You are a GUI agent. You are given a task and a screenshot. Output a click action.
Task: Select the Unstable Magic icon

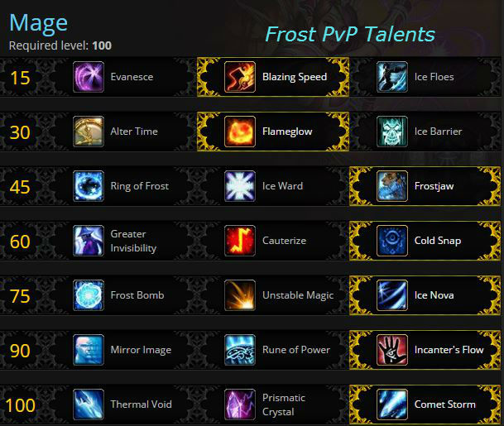tap(240, 295)
